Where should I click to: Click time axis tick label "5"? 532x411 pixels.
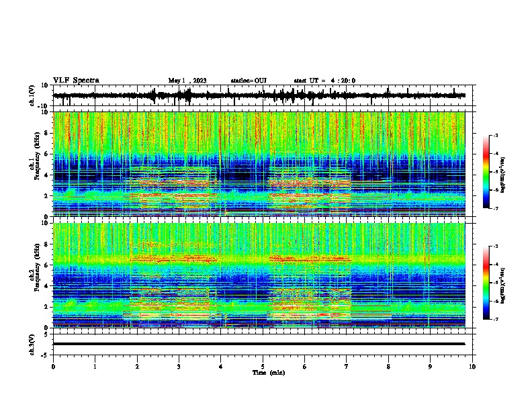[263, 366]
